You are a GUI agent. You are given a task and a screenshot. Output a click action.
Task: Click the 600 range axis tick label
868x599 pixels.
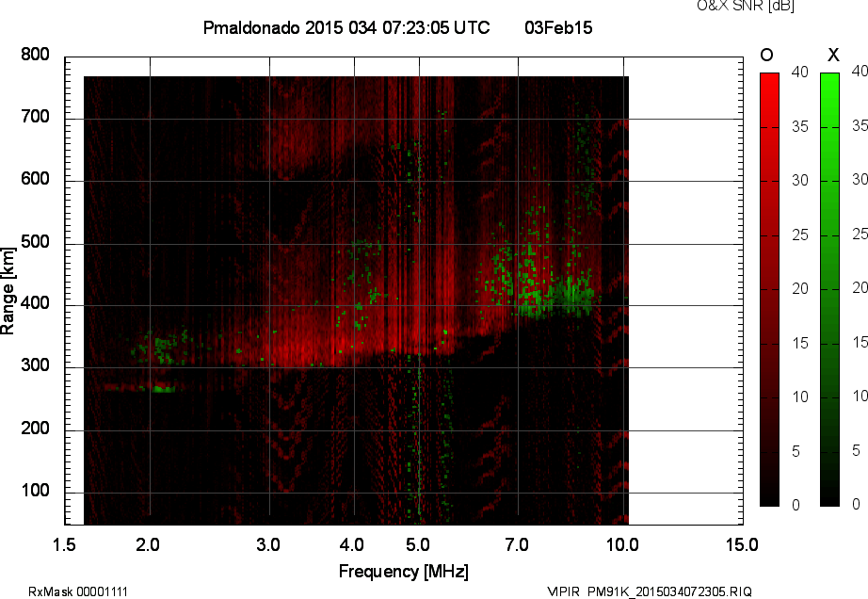[x=35, y=179]
